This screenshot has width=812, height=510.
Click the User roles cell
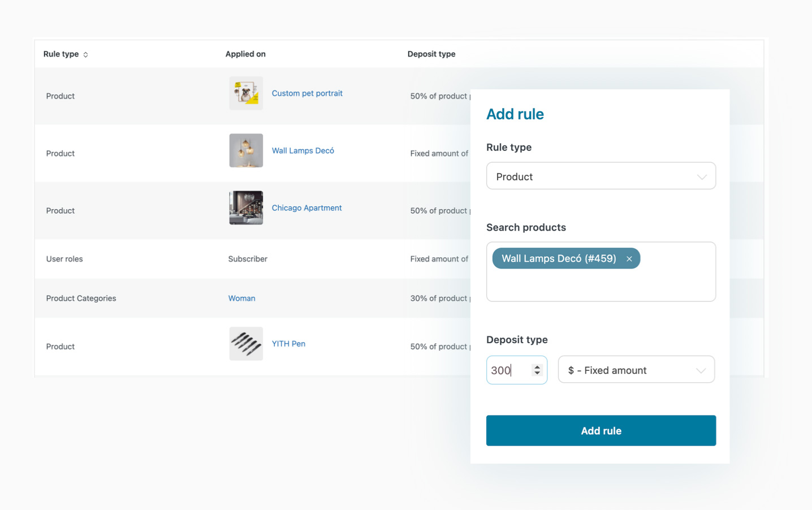[x=64, y=259]
